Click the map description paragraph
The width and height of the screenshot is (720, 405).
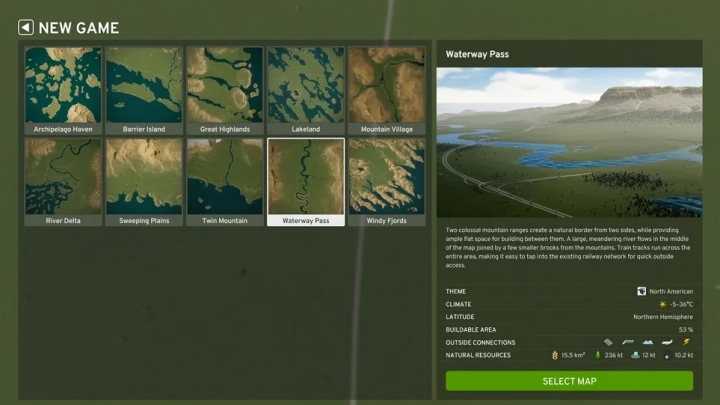tap(568, 248)
